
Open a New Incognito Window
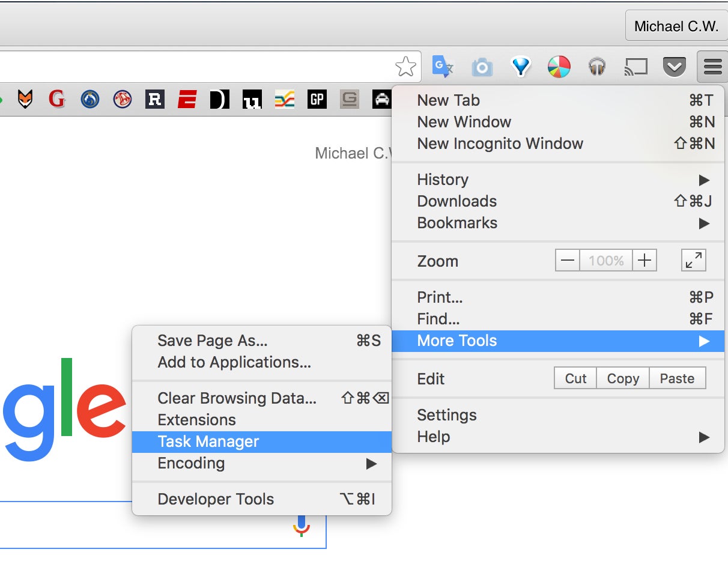point(558,144)
